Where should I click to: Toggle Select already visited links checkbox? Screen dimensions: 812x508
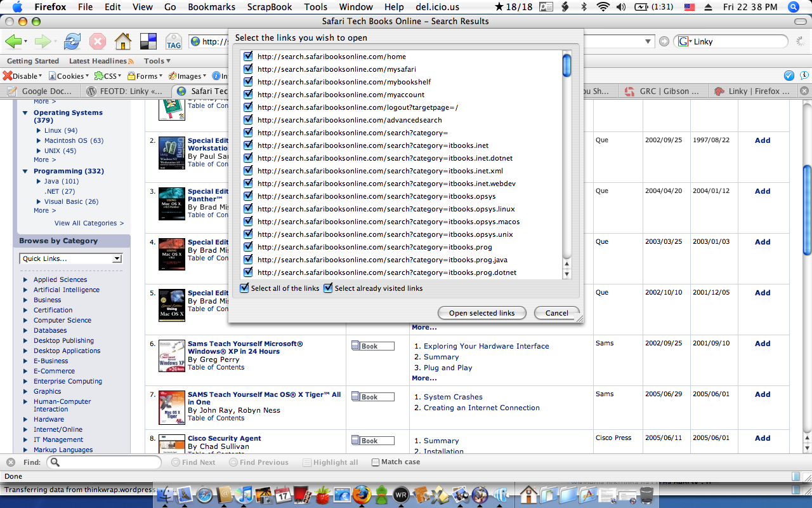tap(328, 288)
